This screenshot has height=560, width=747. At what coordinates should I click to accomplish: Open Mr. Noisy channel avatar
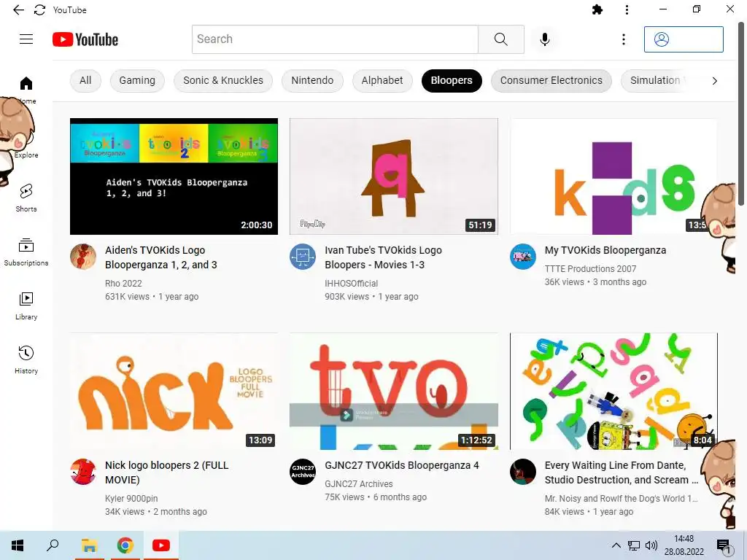point(522,472)
